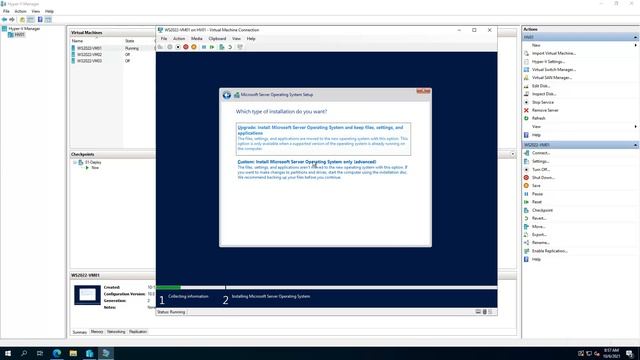
Task: Open File menu in Hyper-V Manager
Action: [6, 11]
